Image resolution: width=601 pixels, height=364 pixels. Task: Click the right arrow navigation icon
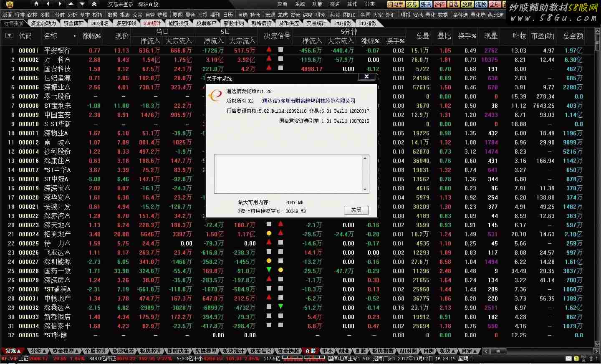(x=60, y=4)
